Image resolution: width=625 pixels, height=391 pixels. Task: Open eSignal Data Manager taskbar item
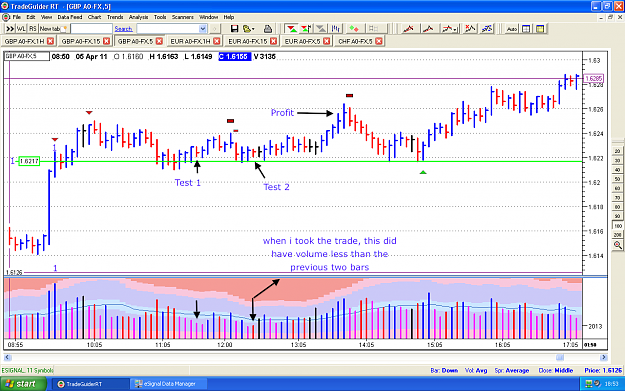coord(169,384)
